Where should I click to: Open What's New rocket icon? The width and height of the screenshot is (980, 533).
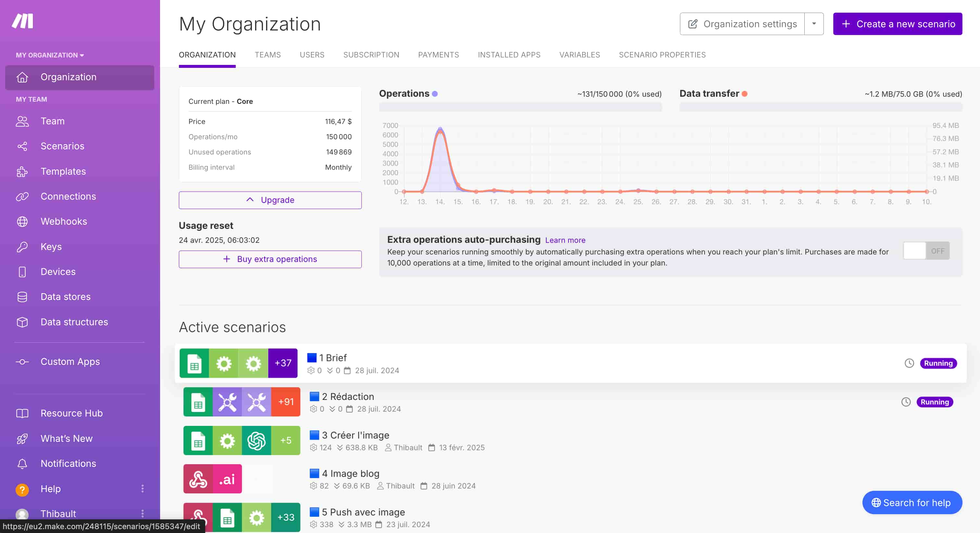click(22, 439)
